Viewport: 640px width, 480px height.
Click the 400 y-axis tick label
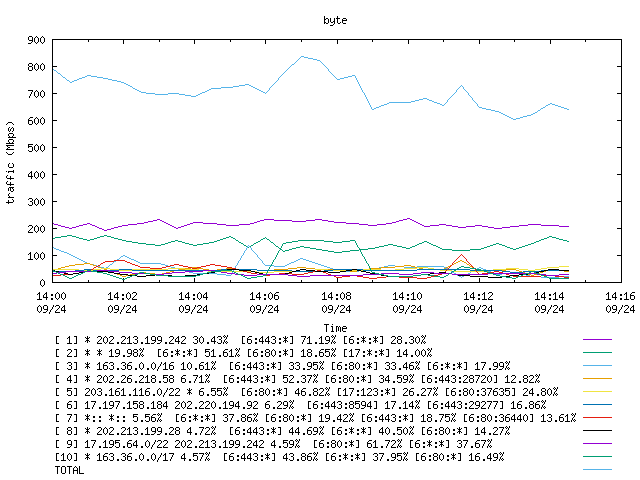pyautogui.click(x=36, y=175)
